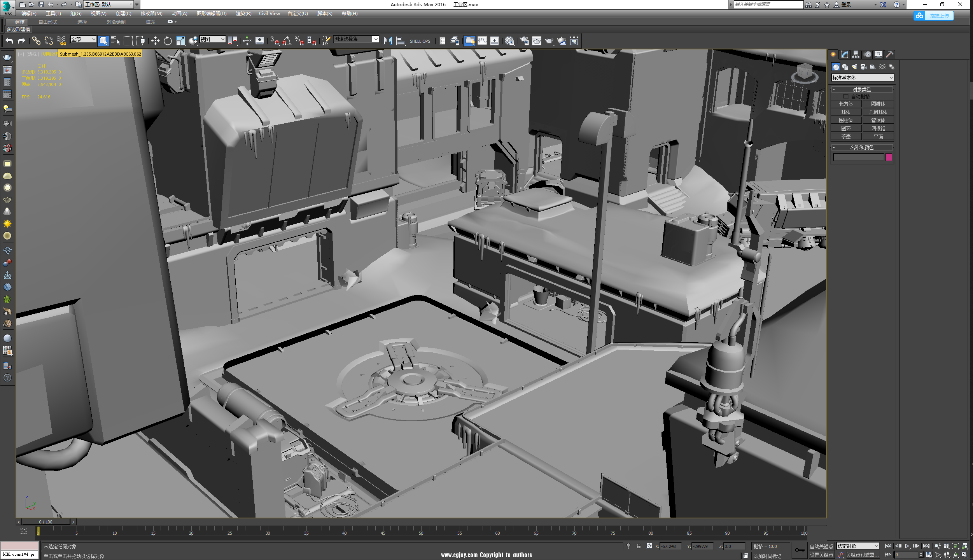Open the 渲染(R) menu
The height and width of the screenshot is (560, 973).
(243, 14)
